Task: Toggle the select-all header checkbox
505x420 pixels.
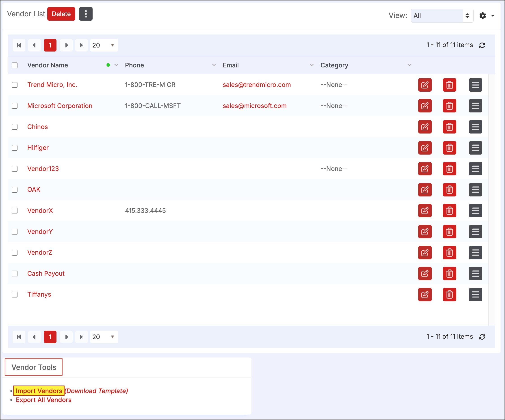Action: pos(15,65)
